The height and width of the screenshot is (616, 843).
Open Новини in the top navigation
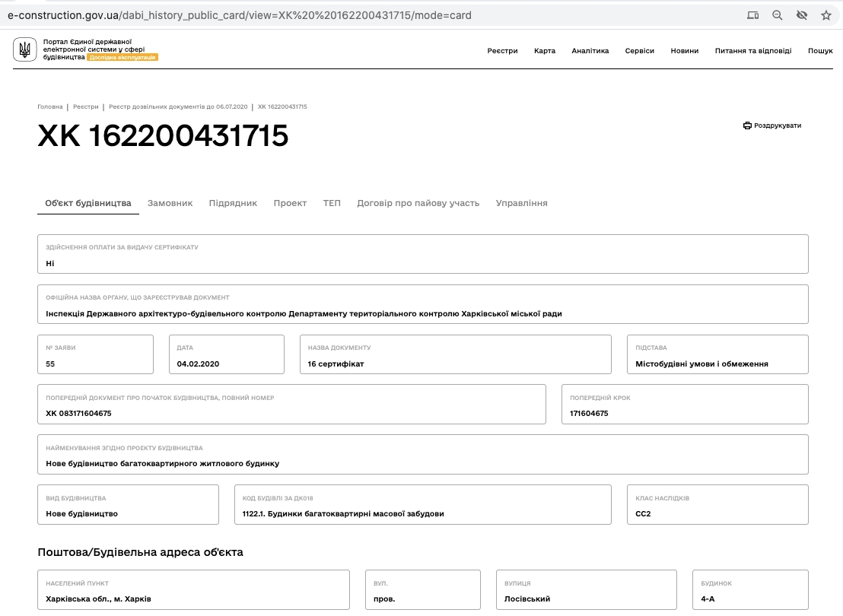[x=685, y=50]
